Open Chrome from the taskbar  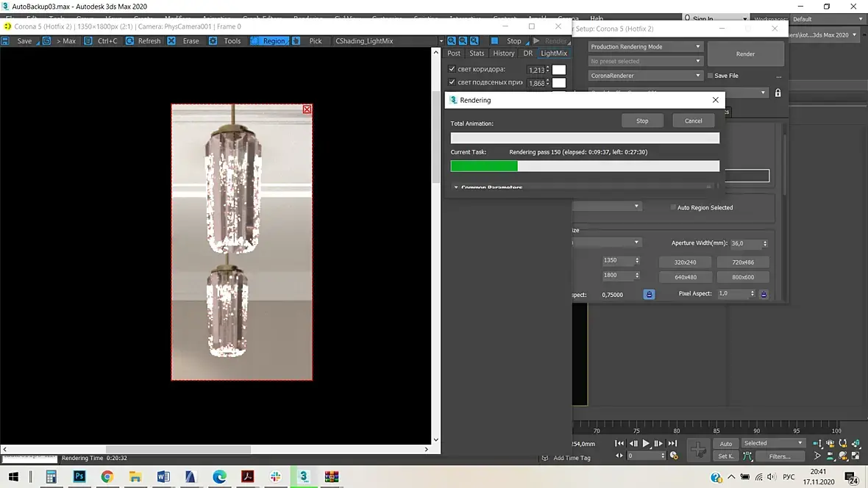[x=107, y=476]
